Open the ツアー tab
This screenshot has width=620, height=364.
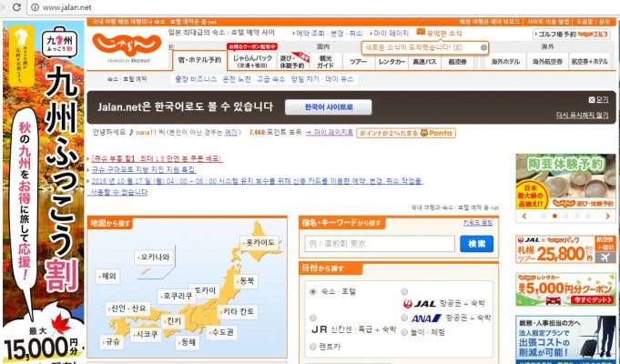click(358, 61)
